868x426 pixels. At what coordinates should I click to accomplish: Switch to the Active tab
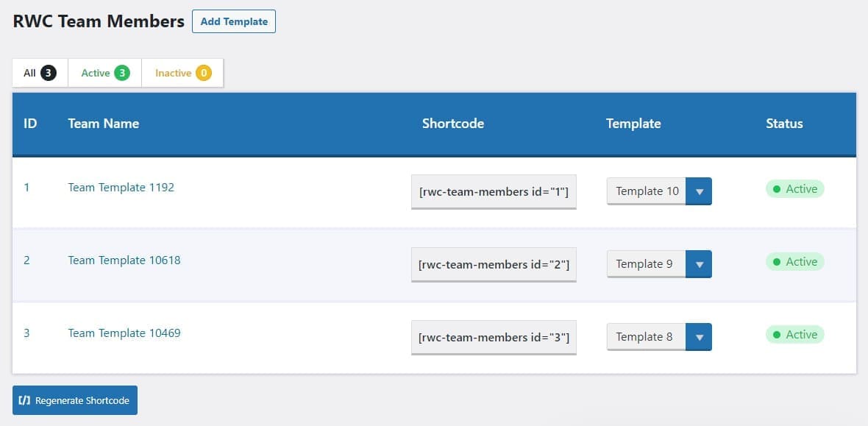coord(104,73)
